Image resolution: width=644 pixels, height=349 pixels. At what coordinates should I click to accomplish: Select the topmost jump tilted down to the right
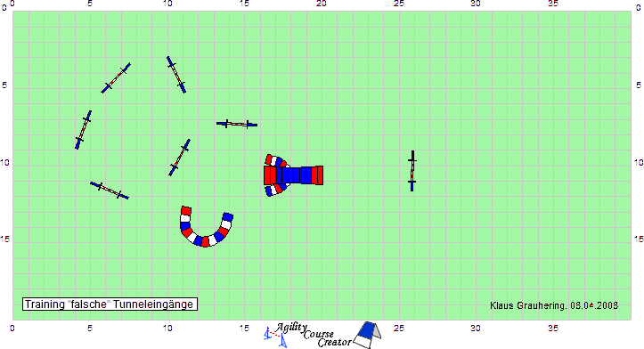[176, 75]
